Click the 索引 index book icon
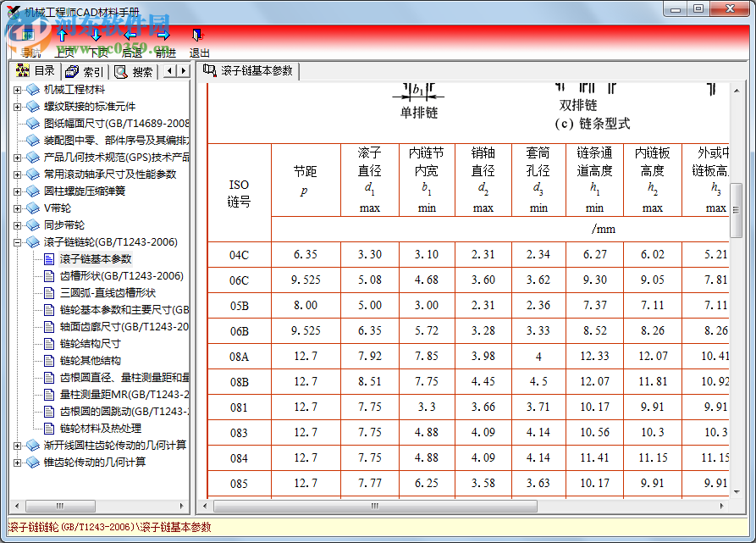This screenshot has width=756, height=543. [x=85, y=70]
